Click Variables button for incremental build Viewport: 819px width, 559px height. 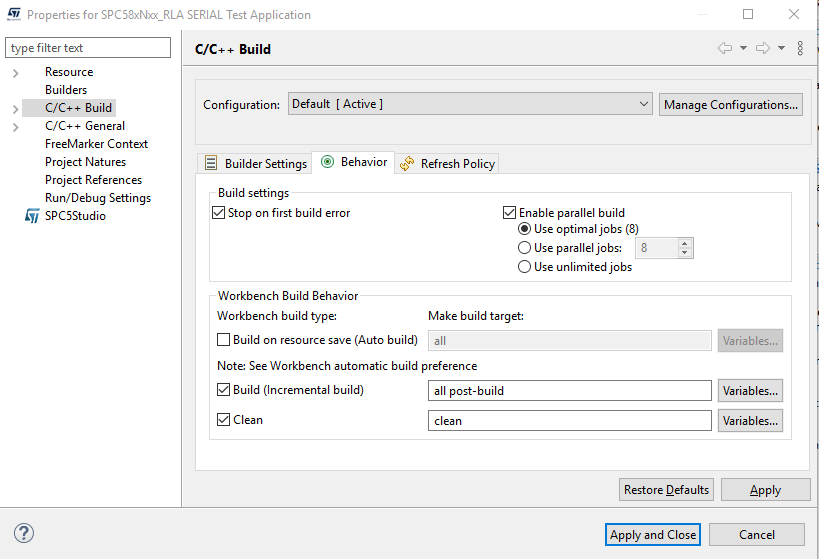[750, 391]
